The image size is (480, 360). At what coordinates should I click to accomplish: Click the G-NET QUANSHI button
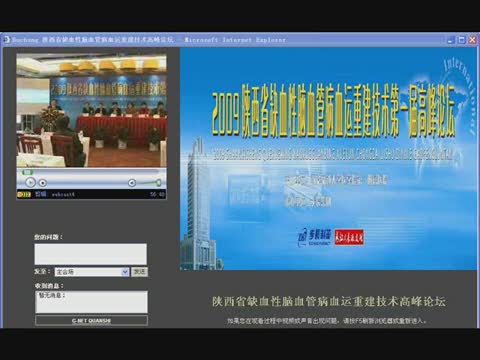pyautogui.click(x=91, y=321)
